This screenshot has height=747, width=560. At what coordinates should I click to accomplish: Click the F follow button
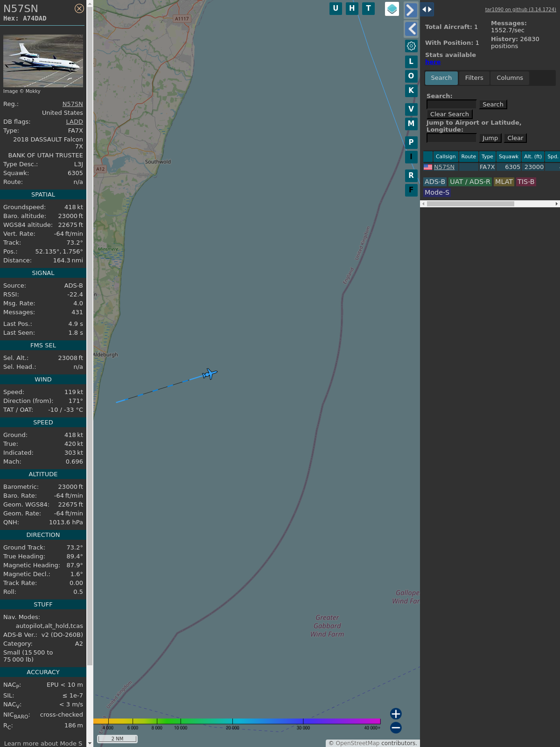[x=411, y=190]
